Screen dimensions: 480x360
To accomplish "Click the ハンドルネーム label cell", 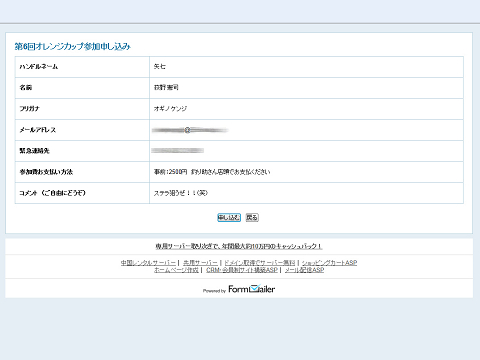I will (82, 67).
